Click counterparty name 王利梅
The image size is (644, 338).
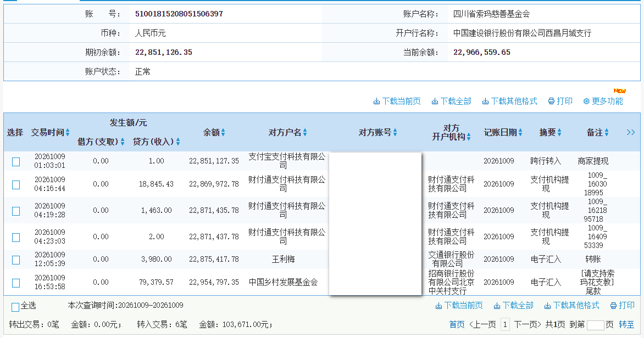(284, 259)
